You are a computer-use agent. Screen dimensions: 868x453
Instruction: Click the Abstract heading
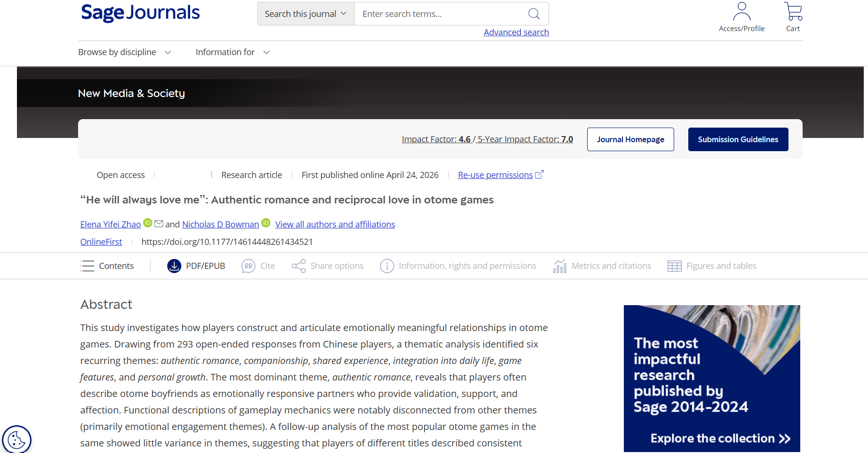coord(106,305)
